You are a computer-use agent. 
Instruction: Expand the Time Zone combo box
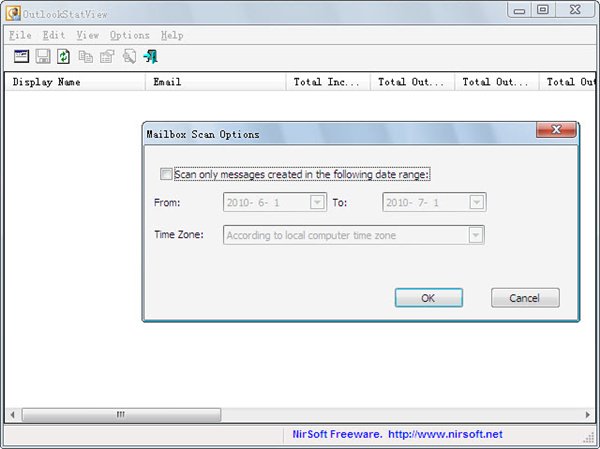tap(476, 235)
